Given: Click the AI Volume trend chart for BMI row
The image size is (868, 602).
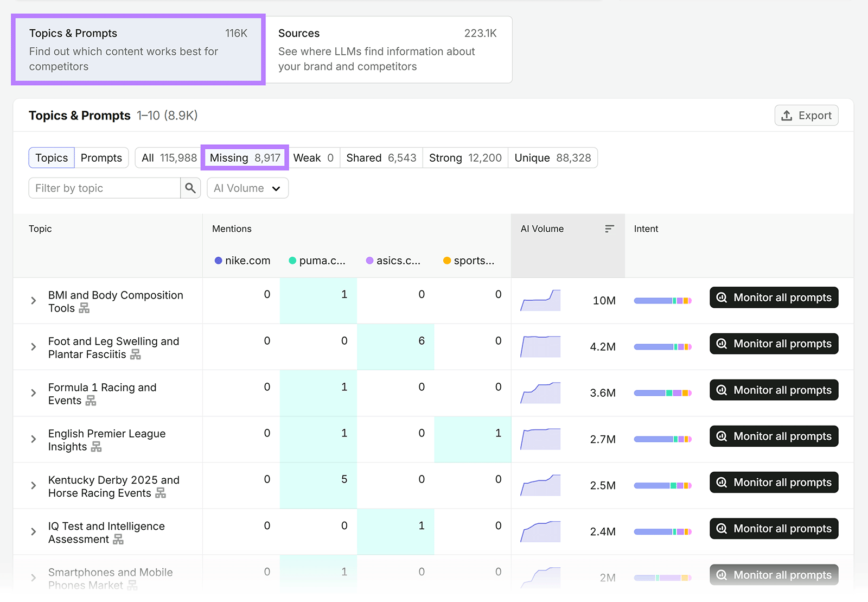Looking at the screenshot, I should pyautogui.click(x=540, y=300).
